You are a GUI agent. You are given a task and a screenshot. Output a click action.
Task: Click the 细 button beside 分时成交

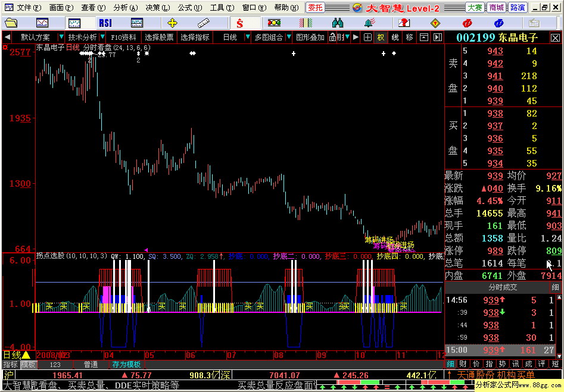click(555, 287)
